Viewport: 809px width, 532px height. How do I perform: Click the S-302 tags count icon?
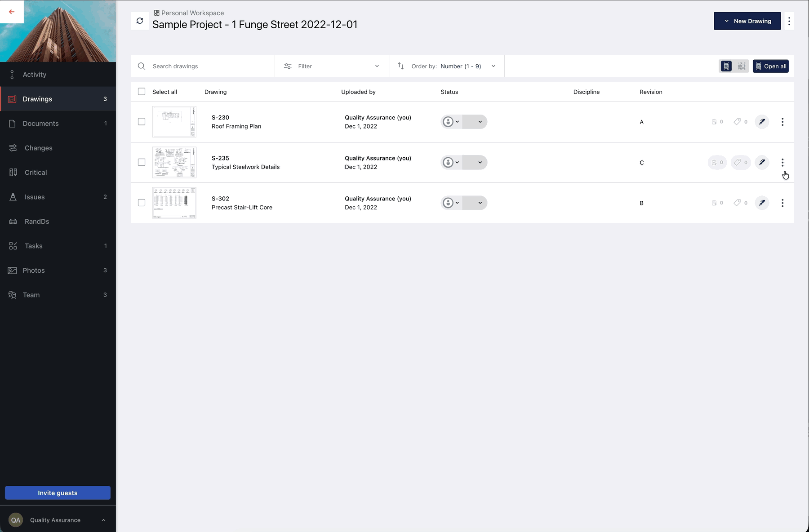[x=741, y=203]
